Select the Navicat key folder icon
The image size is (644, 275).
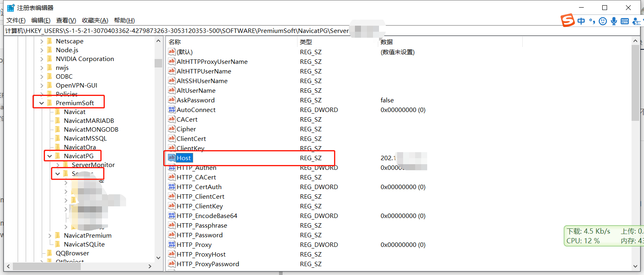(x=58, y=112)
